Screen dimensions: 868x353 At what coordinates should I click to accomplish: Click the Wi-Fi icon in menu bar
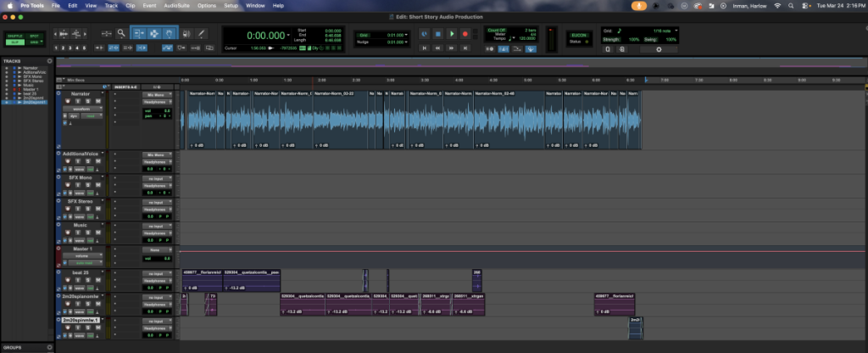pyautogui.click(x=777, y=6)
